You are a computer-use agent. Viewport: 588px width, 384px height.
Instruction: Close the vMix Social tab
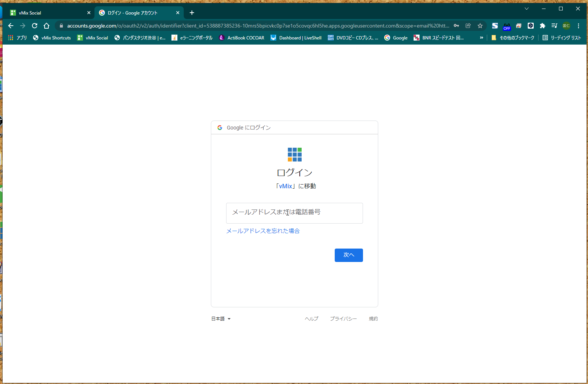pyautogui.click(x=89, y=13)
